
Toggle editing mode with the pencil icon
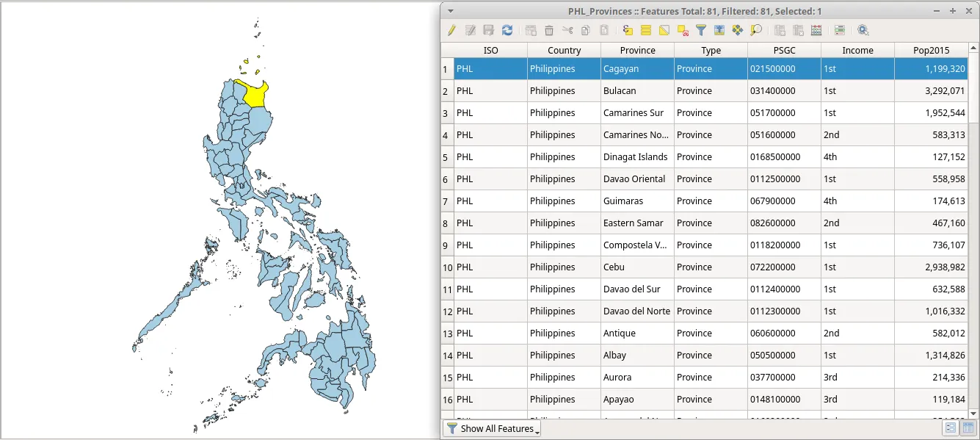[453, 30]
